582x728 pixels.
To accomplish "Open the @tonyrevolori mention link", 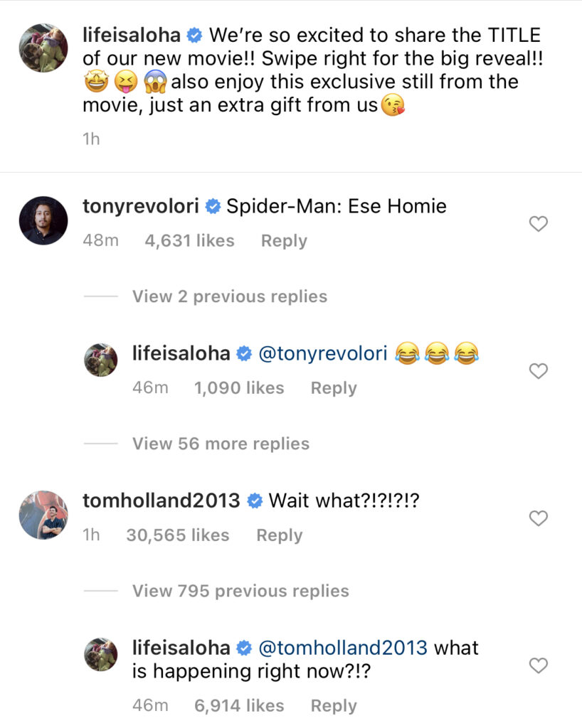I will click(322, 353).
